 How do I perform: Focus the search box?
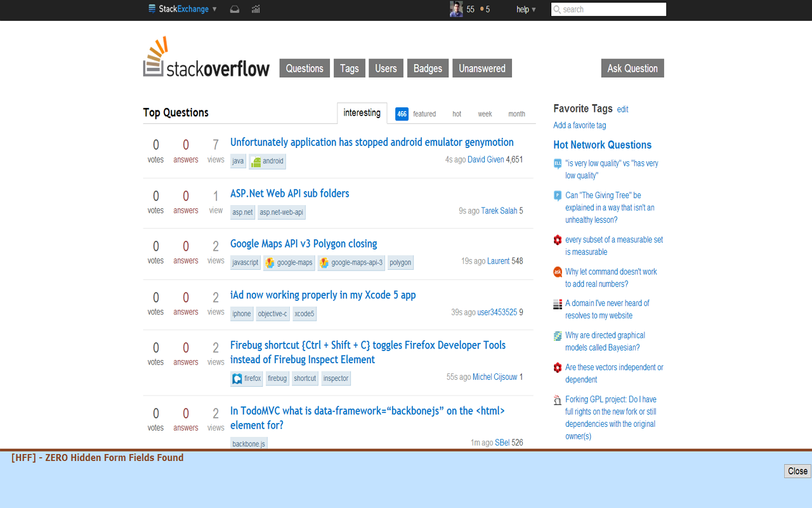click(x=608, y=10)
